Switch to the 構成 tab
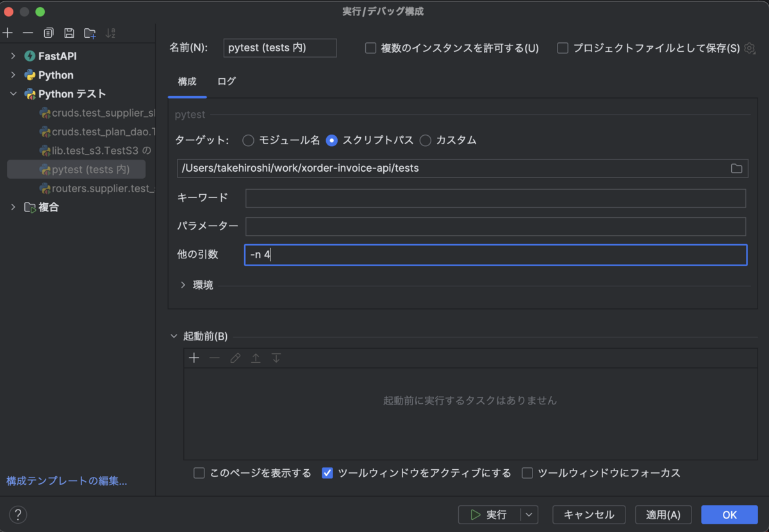769x532 pixels. pos(187,81)
